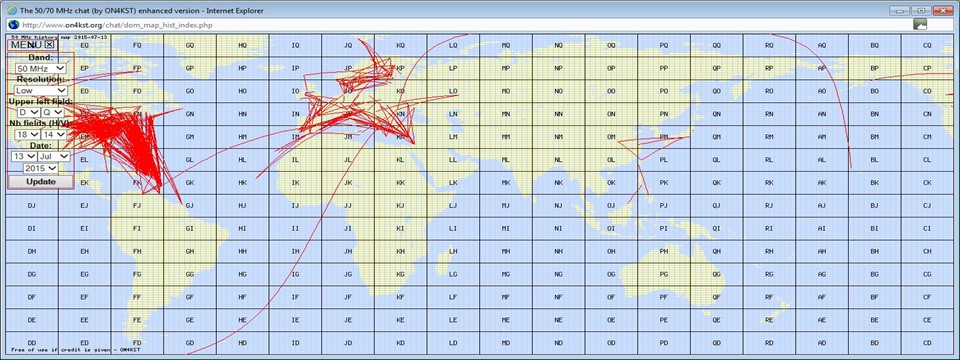Screen dimensions: 960x360
Task: Open the Band dropdown showing 50 MHz
Action: [41, 69]
